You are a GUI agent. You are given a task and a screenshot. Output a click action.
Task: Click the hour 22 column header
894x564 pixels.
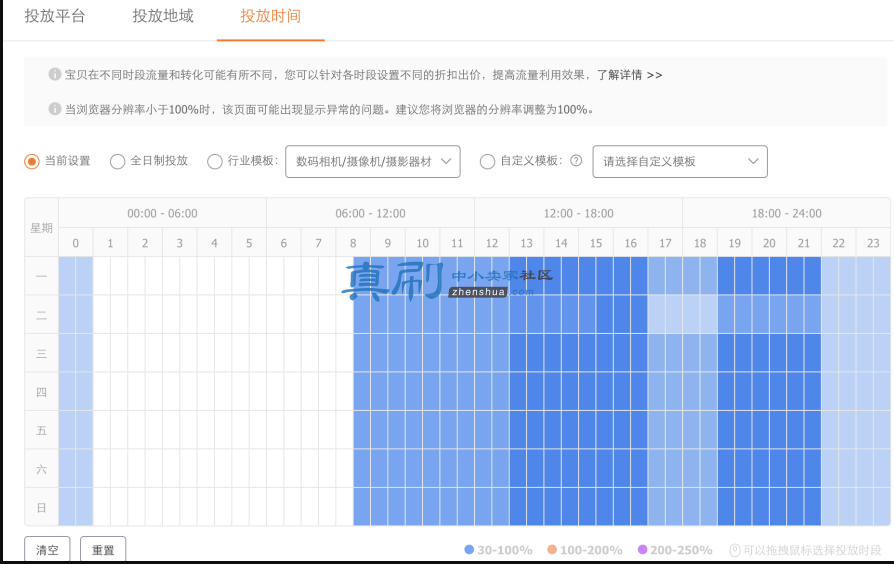point(839,243)
